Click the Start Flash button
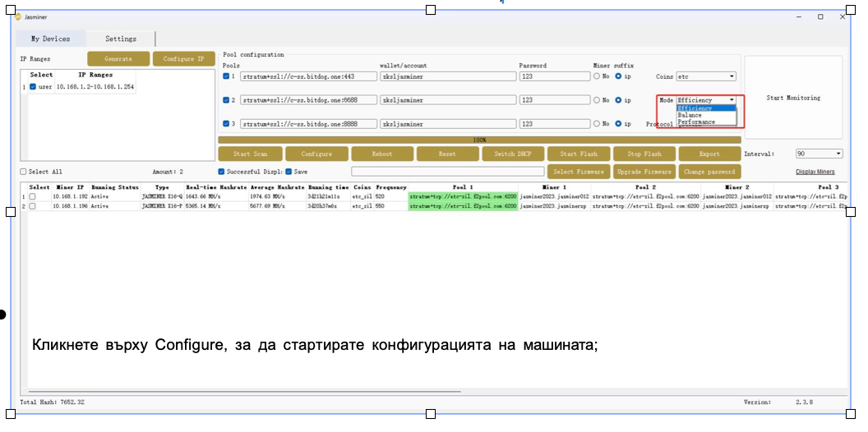The height and width of the screenshot is (432, 868). 579,154
